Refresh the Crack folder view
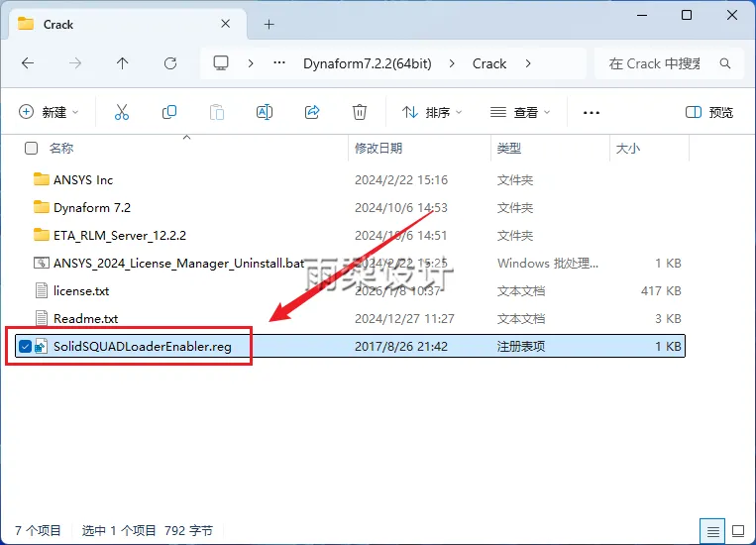Screen dimensions: 756x545 170,63
